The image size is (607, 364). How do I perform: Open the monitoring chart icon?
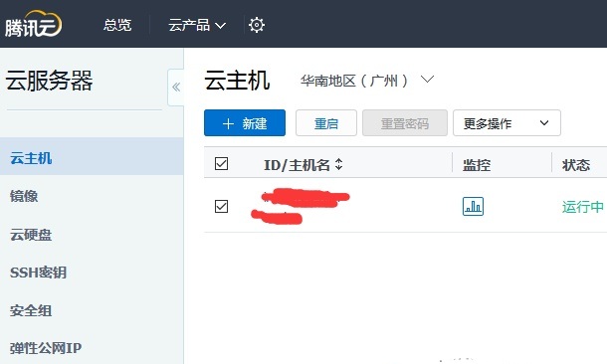coord(473,206)
